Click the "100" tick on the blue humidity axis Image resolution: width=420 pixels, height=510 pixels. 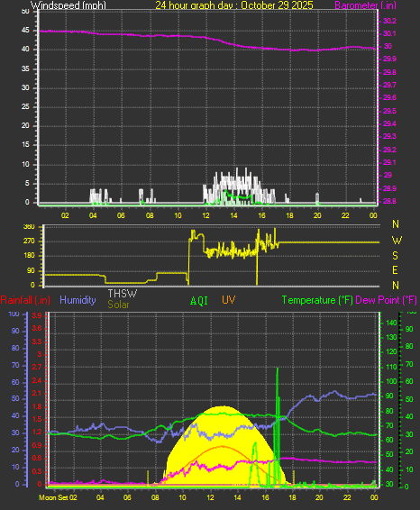[x=14, y=314]
